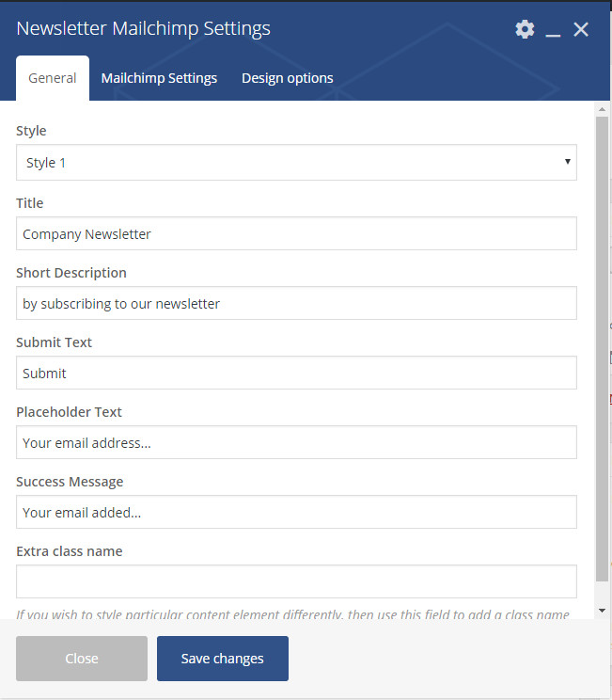Screen dimensions: 612x700
Task: Click the Placeholder Text input field
Action: (296, 442)
